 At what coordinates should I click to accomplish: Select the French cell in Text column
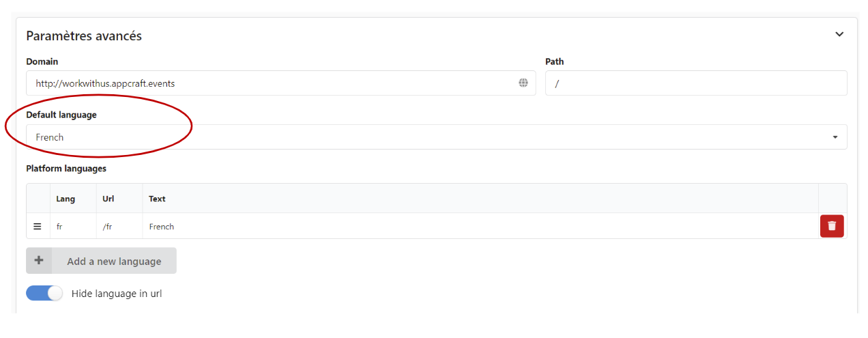tap(162, 227)
